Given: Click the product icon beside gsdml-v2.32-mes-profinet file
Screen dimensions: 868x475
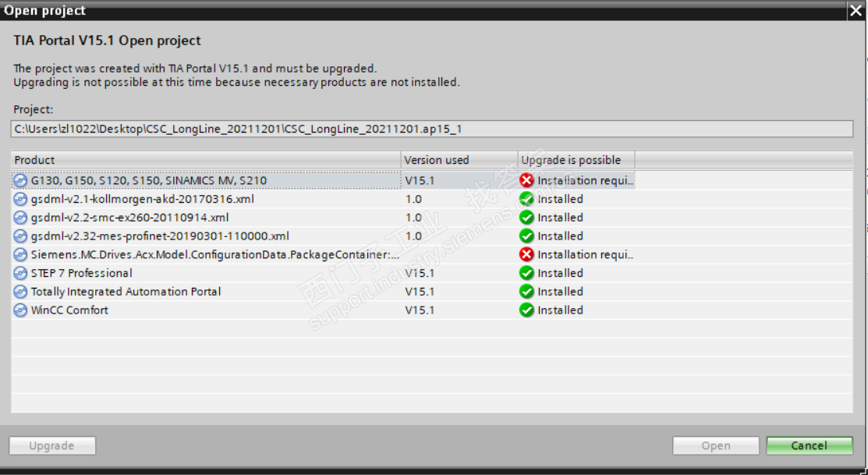Looking at the screenshot, I should pos(20,236).
